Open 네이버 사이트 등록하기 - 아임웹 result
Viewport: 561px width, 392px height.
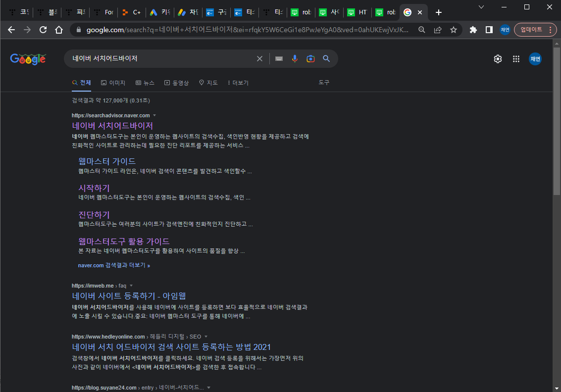pyautogui.click(x=129, y=296)
